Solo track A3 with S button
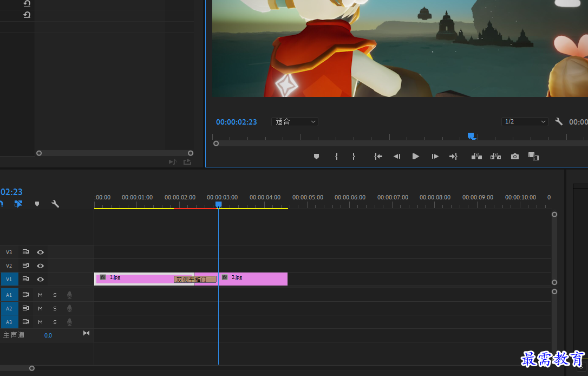Viewport: 588px width, 376px height. pyautogui.click(x=55, y=322)
